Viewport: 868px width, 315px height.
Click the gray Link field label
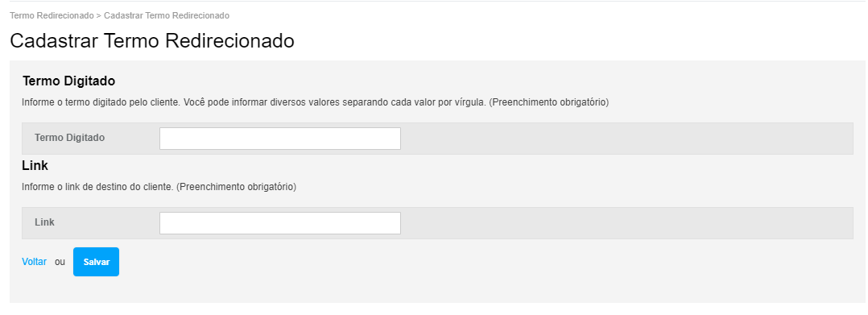point(45,222)
